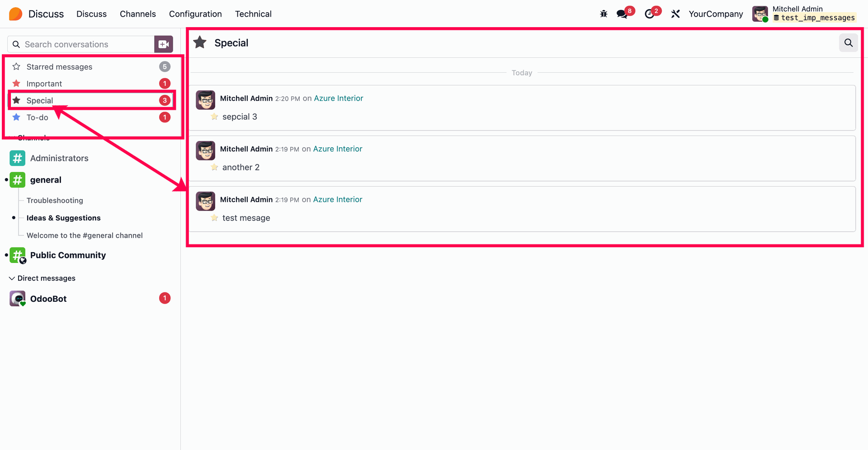Open the Channels menu

click(x=138, y=14)
